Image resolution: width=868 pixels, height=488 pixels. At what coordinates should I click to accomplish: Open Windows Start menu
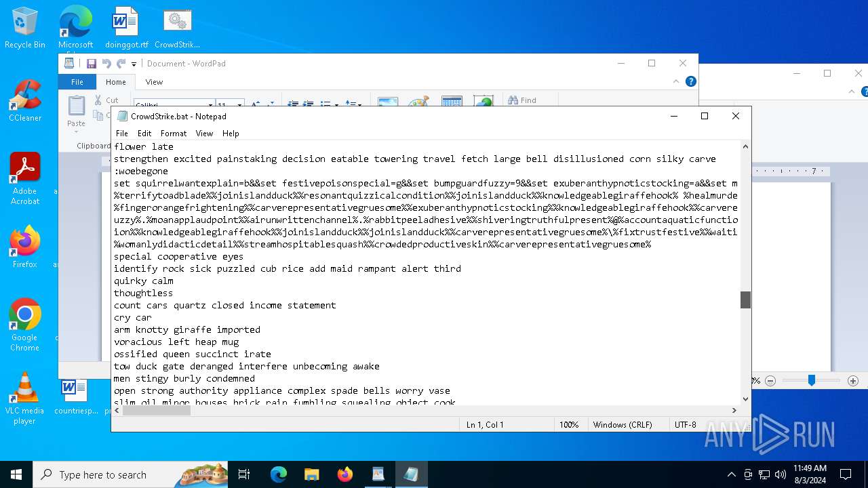16,474
